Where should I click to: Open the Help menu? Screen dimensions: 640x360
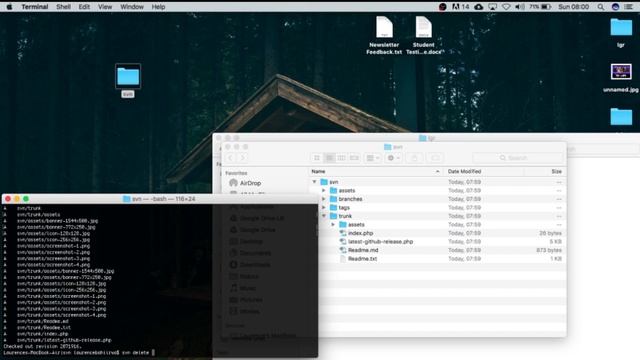tap(158, 7)
